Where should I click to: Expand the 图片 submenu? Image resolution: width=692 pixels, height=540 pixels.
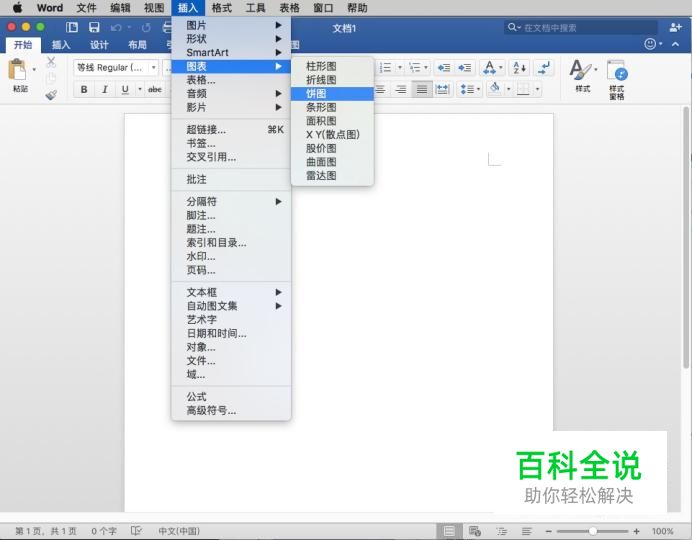pos(231,25)
